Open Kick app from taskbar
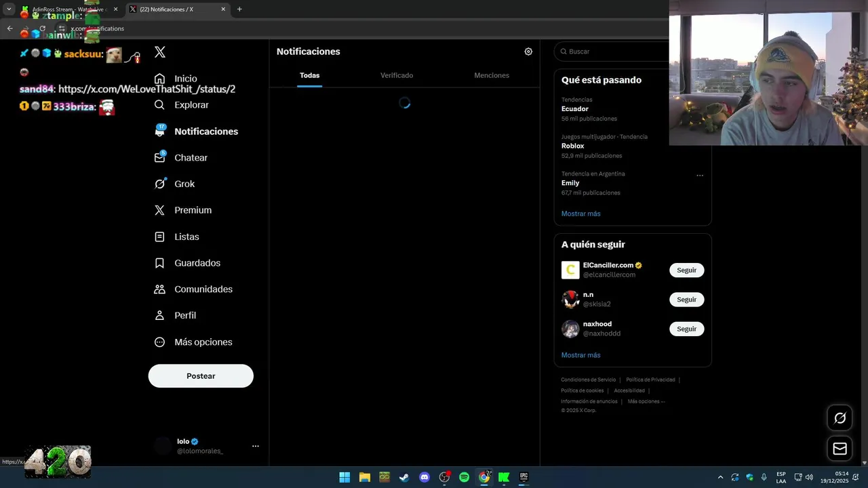 504,477
